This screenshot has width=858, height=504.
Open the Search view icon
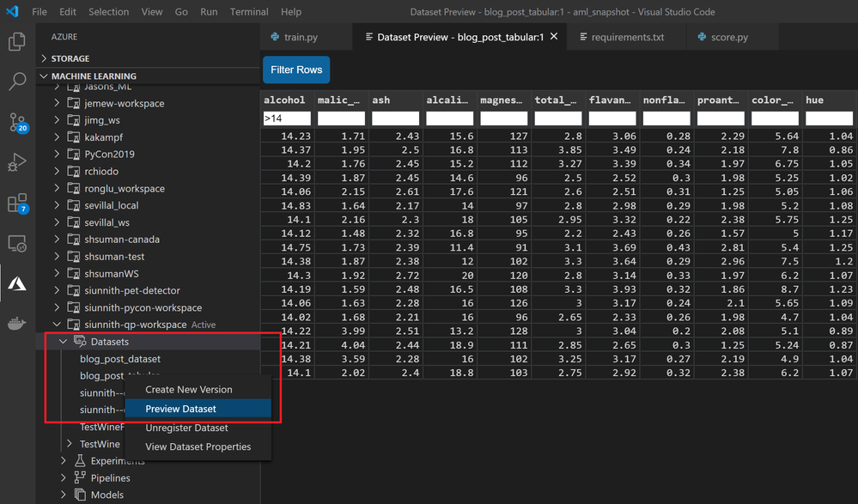[x=17, y=82]
